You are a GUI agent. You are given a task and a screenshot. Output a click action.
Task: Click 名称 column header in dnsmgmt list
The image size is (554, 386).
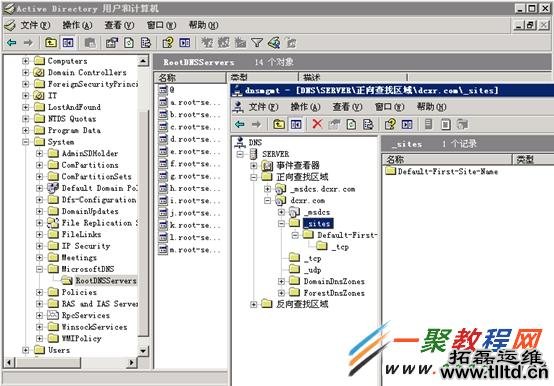pyautogui.click(x=447, y=160)
